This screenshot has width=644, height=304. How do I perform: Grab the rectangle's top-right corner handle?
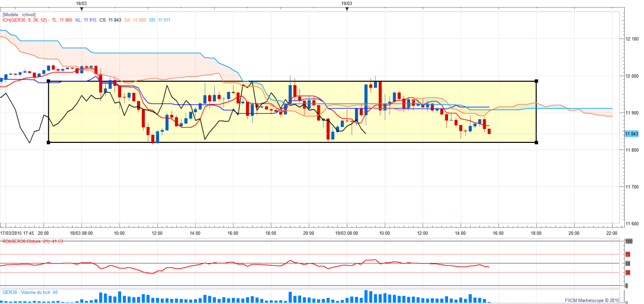coord(536,81)
